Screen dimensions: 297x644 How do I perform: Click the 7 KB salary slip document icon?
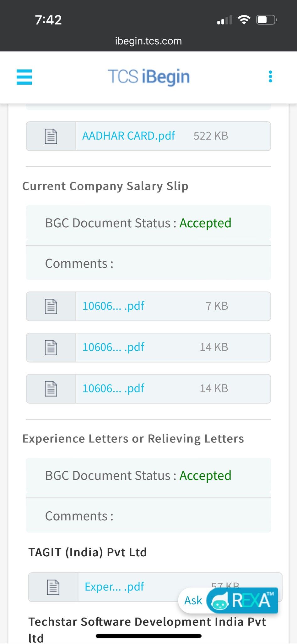51,306
